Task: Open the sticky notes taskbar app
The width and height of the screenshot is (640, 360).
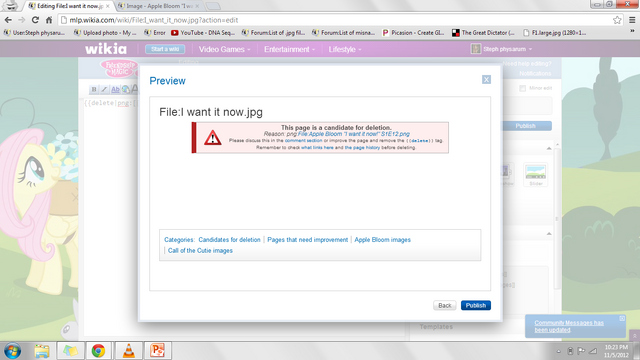Action: [70, 351]
